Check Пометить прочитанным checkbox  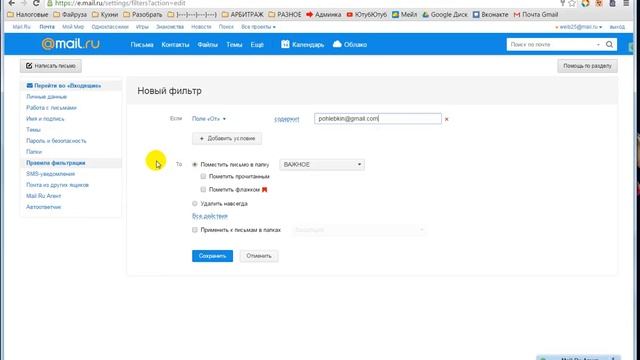click(x=203, y=176)
